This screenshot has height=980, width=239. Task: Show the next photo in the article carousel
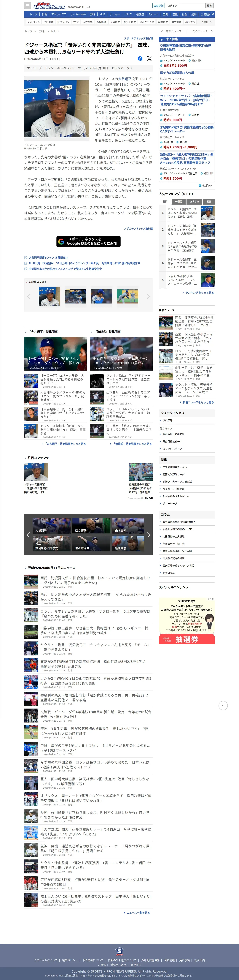click(148, 296)
